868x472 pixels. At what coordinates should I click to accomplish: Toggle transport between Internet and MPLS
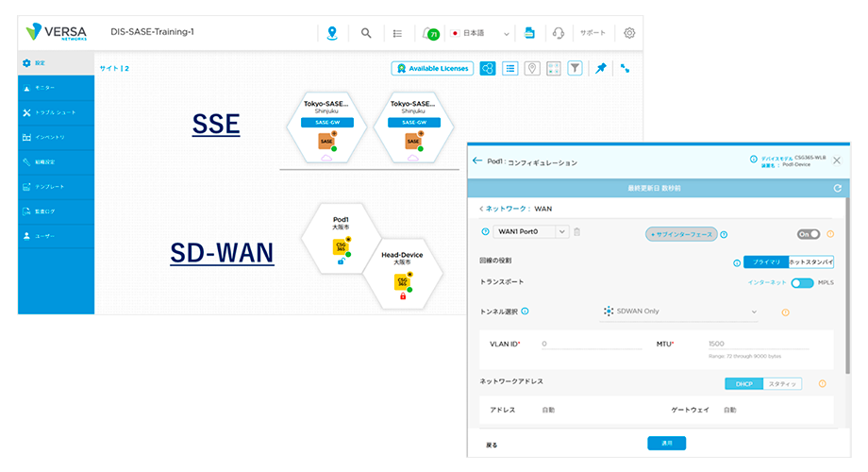pyautogui.click(x=801, y=282)
